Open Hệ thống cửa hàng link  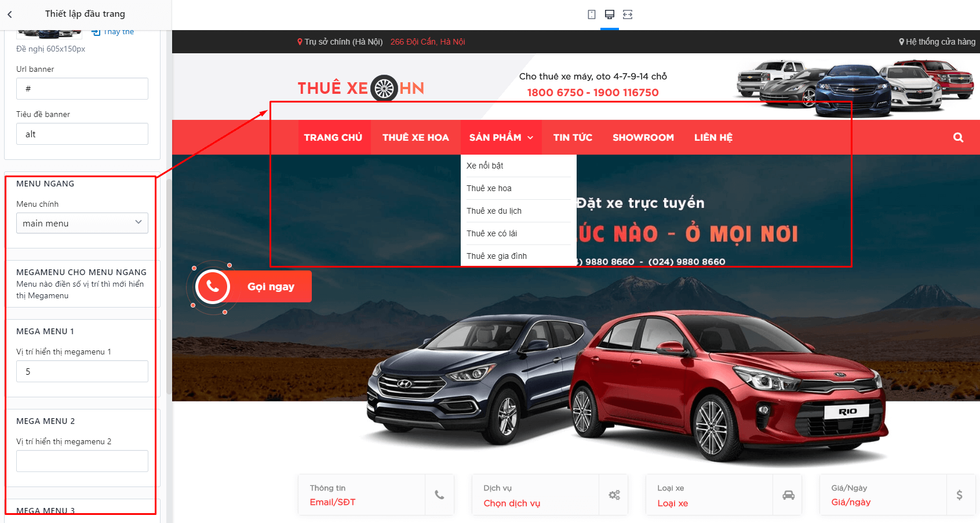coord(937,42)
